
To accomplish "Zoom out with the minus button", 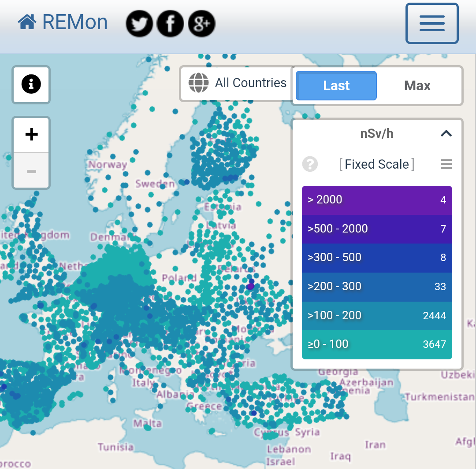I will tap(31, 171).
